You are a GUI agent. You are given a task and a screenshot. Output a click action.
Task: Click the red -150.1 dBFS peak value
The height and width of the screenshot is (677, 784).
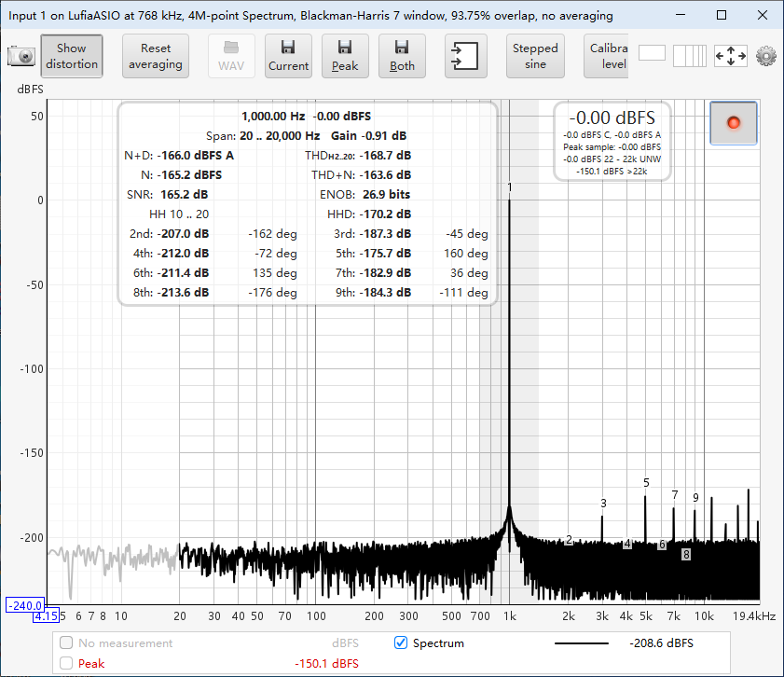(326, 664)
